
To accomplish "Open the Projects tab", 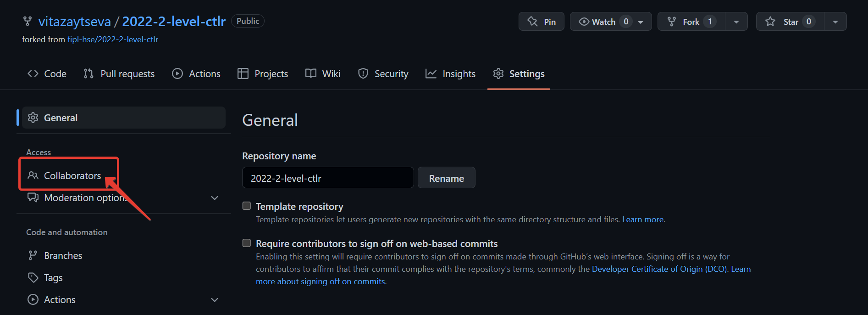I will [263, 74].
